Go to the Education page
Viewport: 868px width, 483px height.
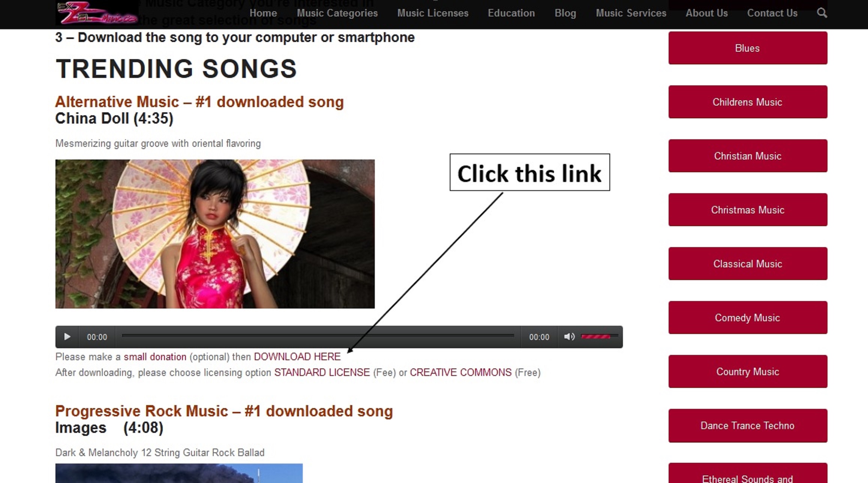pos(511,13)
